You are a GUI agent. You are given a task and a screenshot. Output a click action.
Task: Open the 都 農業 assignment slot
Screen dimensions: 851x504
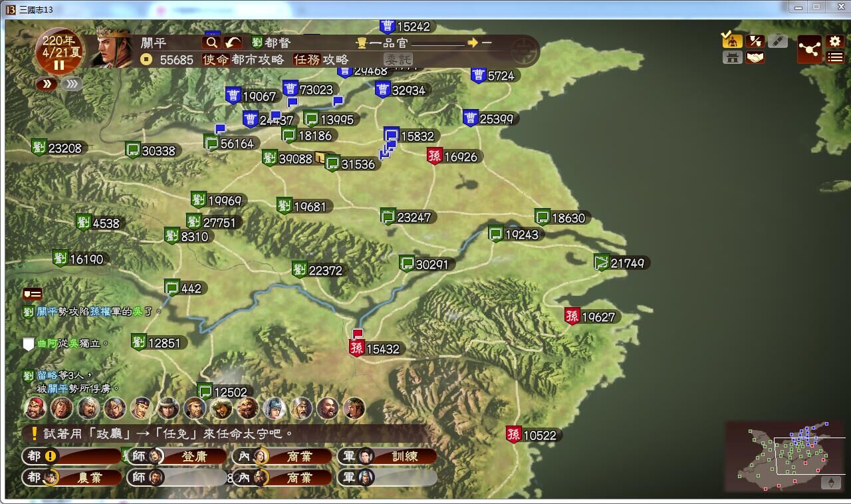point(72,477)
